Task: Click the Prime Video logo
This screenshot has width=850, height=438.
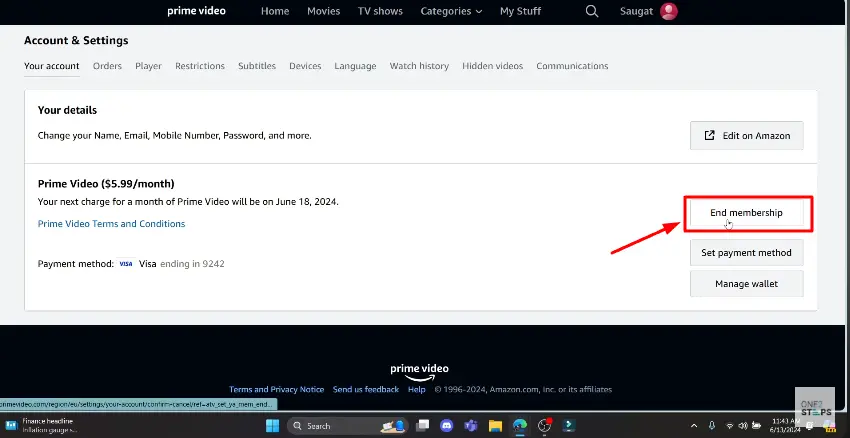Action: [x=196, y=11]
